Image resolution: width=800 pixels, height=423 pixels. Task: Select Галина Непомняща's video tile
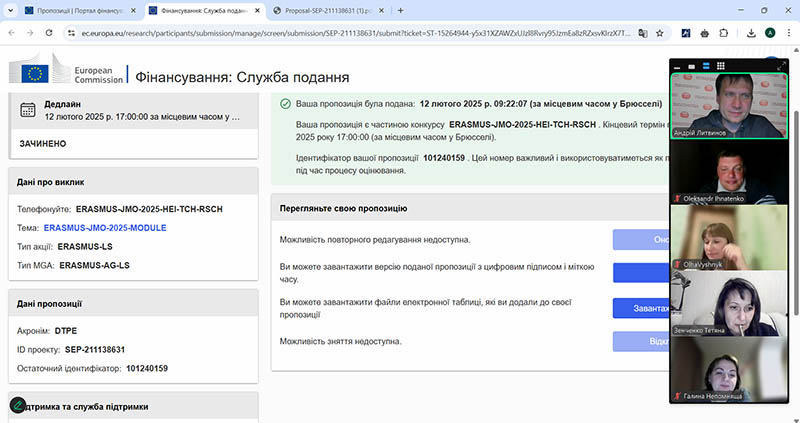729,369
